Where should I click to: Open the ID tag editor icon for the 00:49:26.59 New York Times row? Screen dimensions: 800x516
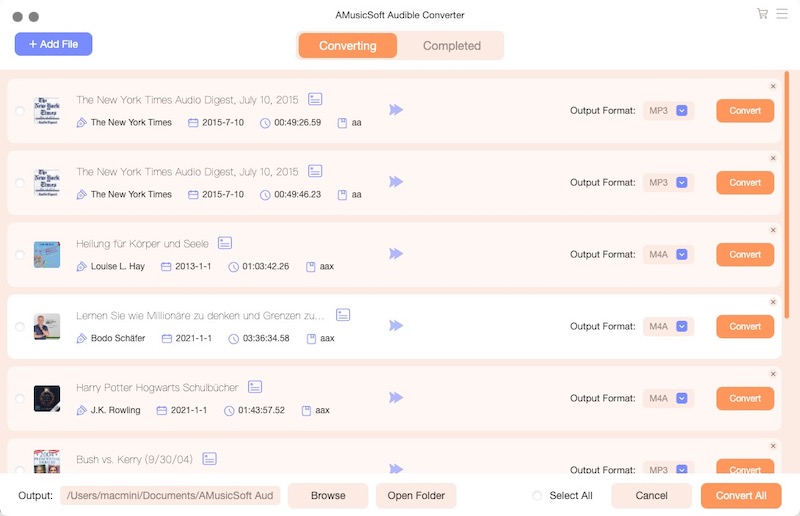[315, 99]
